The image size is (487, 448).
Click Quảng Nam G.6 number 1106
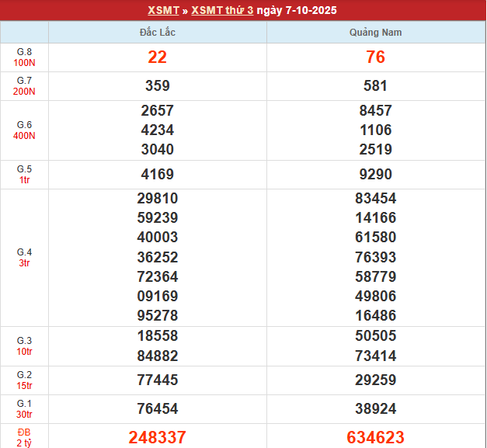tap(376, 130)
